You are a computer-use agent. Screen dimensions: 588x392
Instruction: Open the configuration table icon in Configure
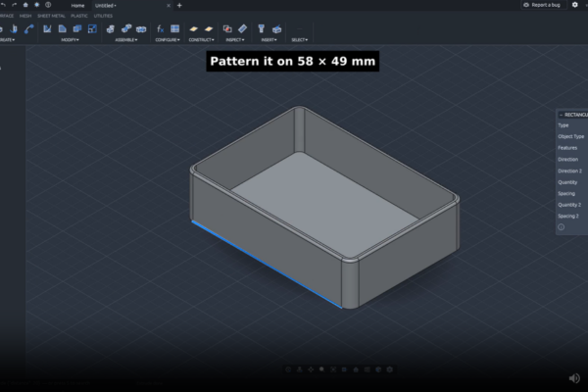click(174, 28)
